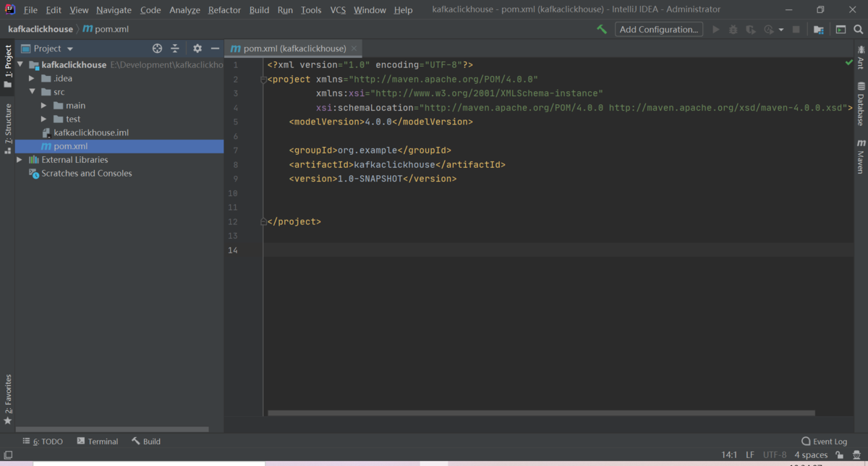Click Add Configuration button
The height and width of the screenshot is (466, 868).
(659, 30)
